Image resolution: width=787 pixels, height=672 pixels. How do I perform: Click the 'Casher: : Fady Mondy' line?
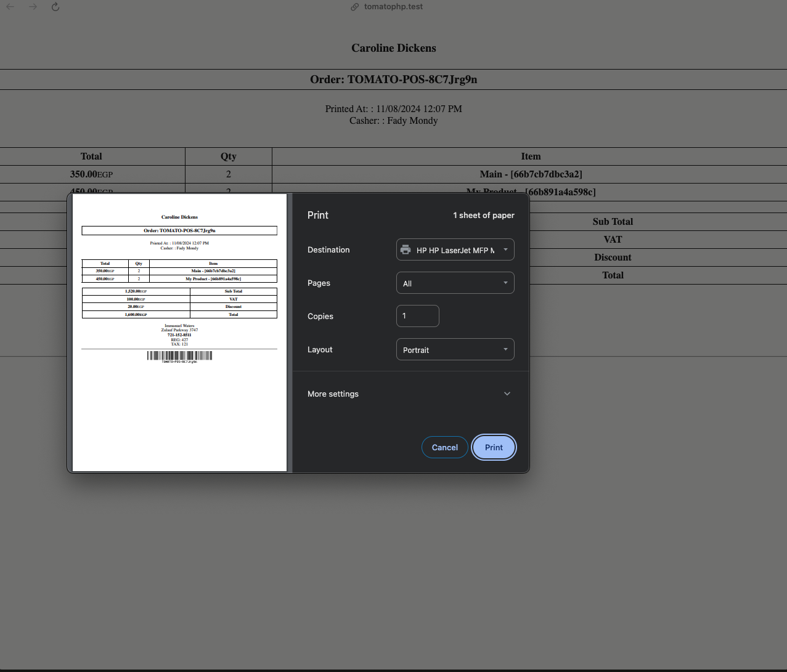394,121
